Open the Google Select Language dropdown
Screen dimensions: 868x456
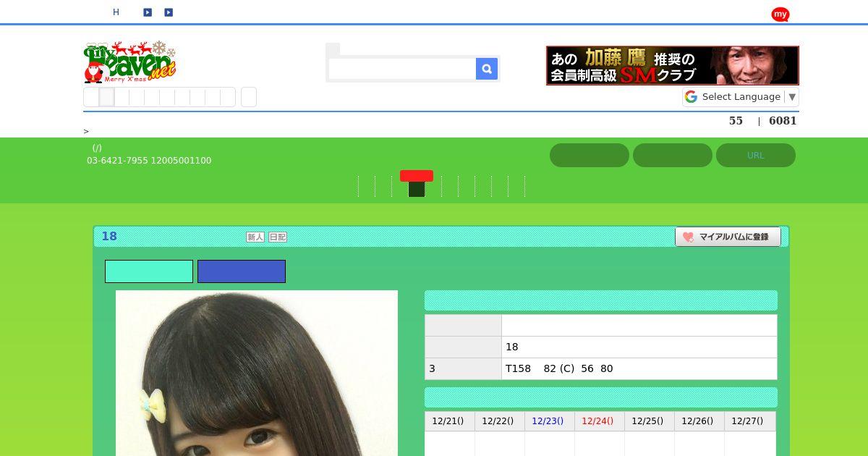741,97
